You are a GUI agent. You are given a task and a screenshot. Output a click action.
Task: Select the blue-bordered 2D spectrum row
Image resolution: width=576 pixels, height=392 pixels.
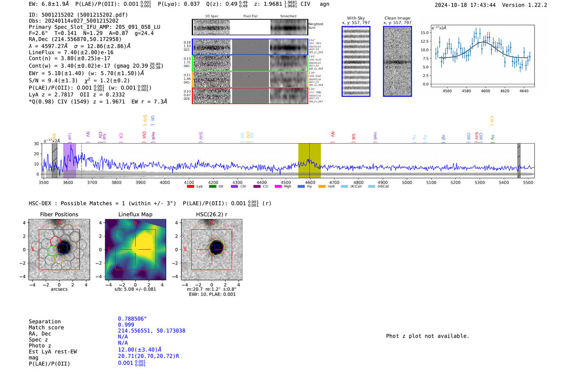[x=250, y=47]
